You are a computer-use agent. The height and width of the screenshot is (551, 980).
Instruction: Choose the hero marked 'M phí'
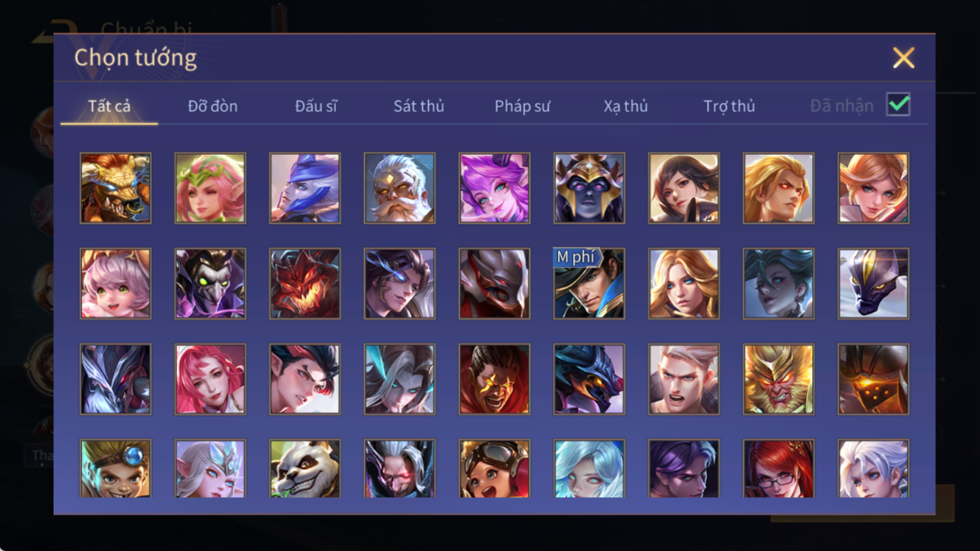(x=589, y=284)
